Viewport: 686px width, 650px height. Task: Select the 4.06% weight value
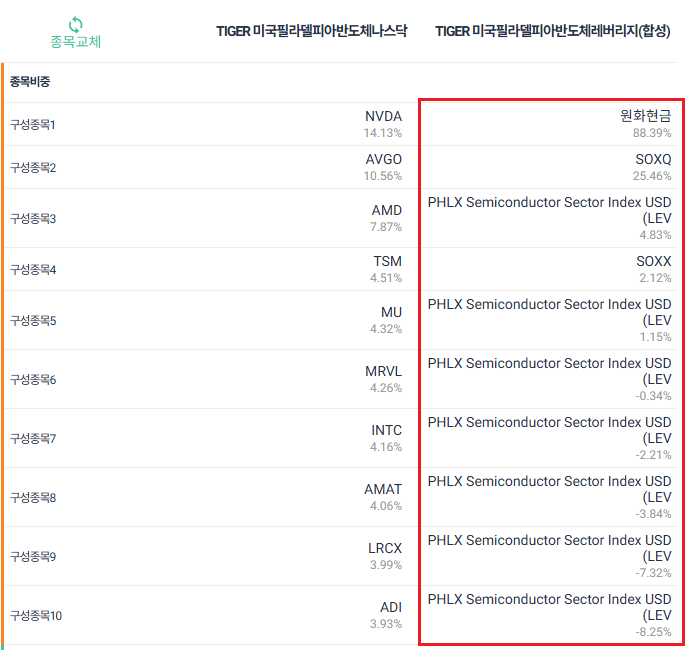[385, 506]
